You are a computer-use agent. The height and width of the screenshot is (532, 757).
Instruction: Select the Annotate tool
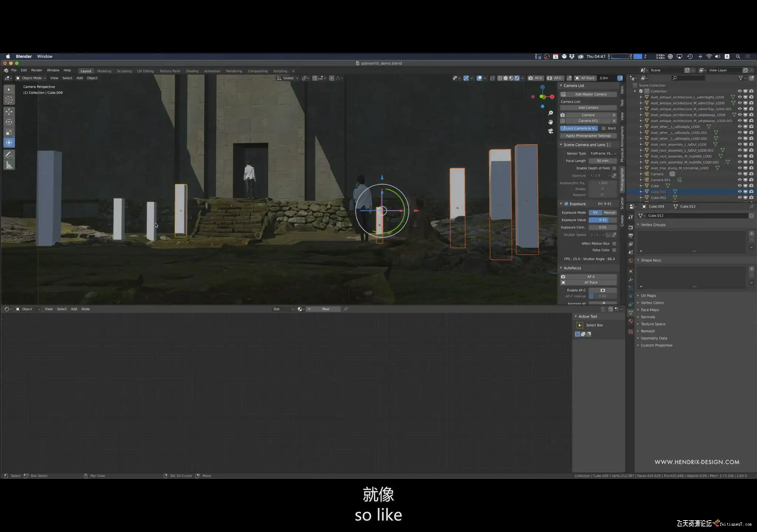9,154
